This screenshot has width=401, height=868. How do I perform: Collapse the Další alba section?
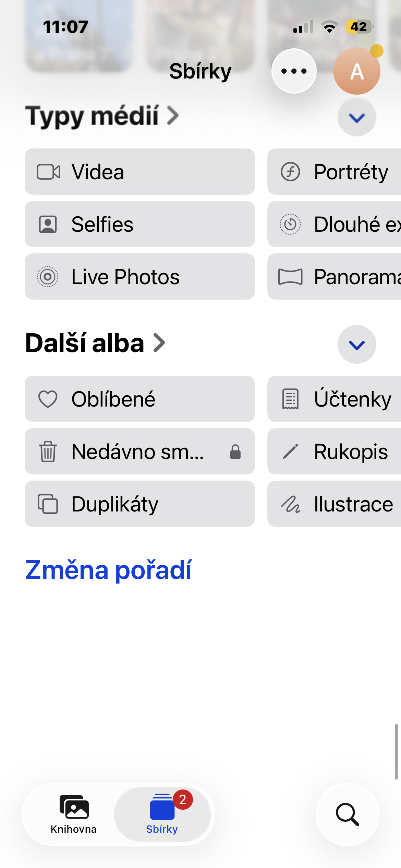[x=357, y=345]
